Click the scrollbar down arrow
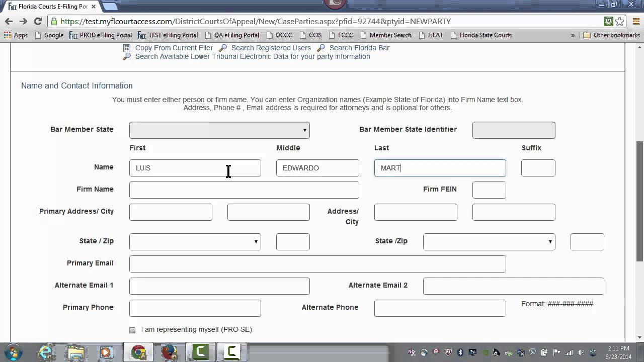This screenshot has height=362, width=644. pyautogui.click(x=639, y=337)
